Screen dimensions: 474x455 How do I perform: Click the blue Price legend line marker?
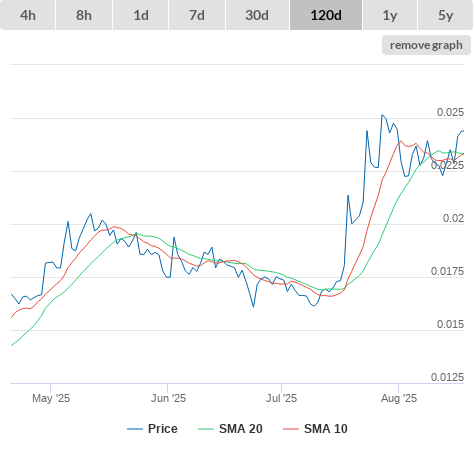coord(135,429)
